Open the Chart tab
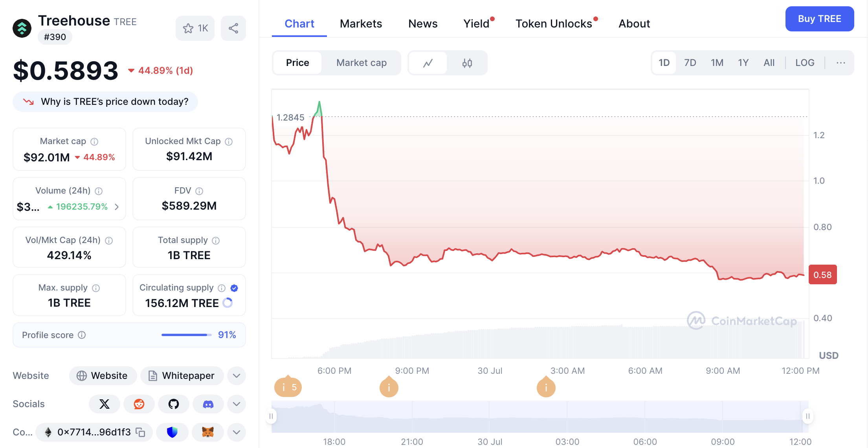868x448 pixels. point(299,24)
